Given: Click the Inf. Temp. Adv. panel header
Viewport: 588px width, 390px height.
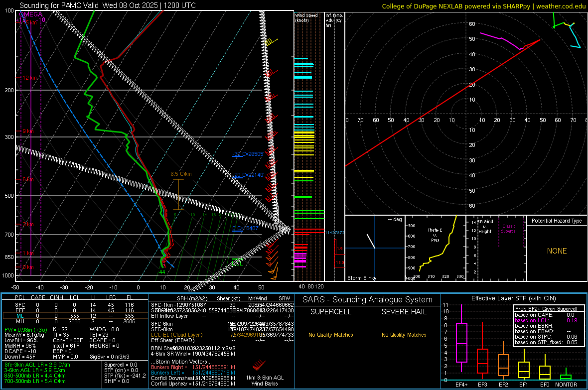Looking at the screenshot, I should (334, 20).
